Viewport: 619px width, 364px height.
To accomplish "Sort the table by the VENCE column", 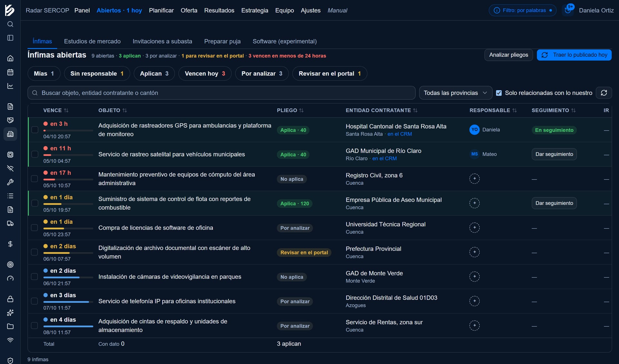I will (56, 110).
